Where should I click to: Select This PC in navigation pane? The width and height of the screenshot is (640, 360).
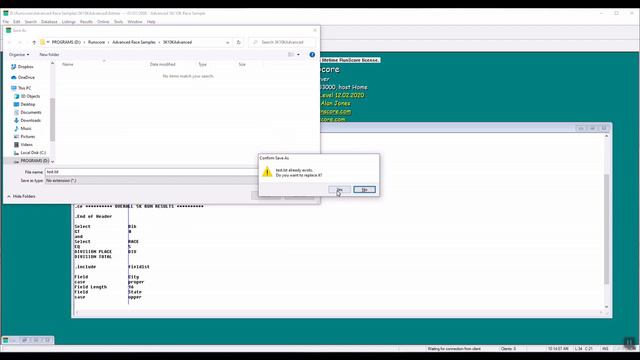tap(24, 88)
